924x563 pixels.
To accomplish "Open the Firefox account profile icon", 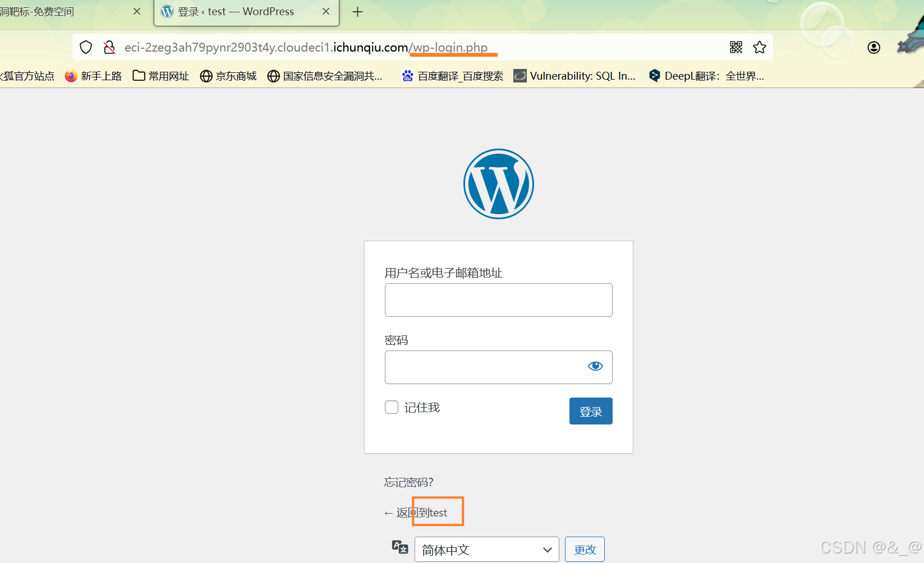I will coord(874,48).
